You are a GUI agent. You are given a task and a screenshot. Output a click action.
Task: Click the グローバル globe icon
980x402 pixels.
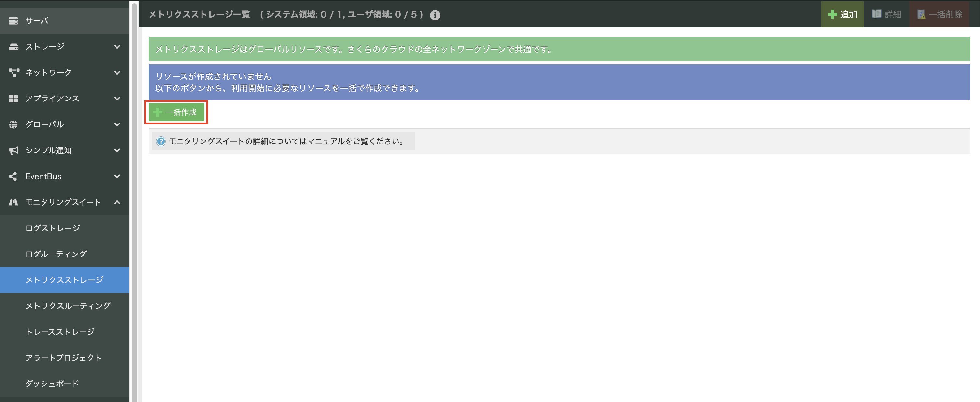(x=13, y=124)
